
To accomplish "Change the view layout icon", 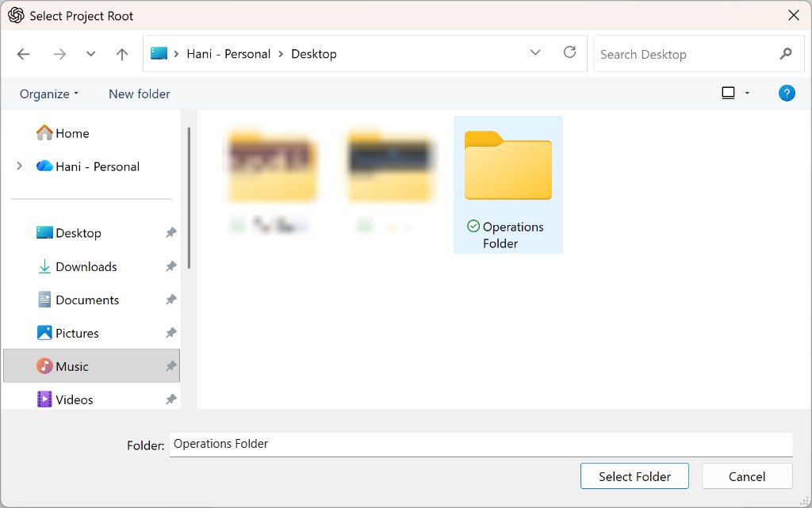I will [x=728, y=93].
